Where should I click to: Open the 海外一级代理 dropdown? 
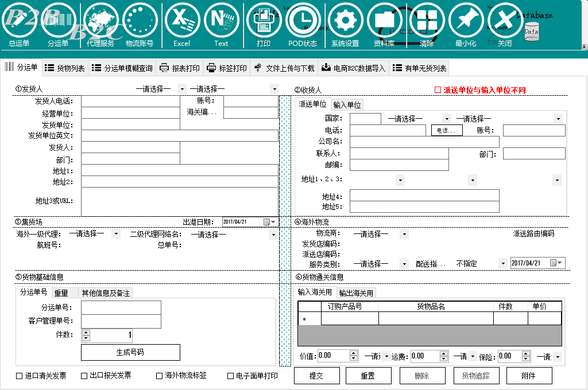pos(116,234)
